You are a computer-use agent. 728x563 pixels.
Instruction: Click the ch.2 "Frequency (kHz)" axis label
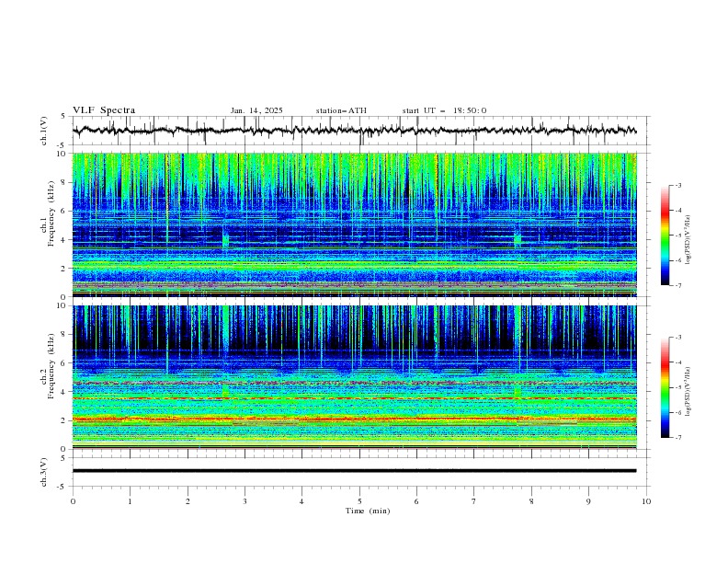tap(51, 366)
